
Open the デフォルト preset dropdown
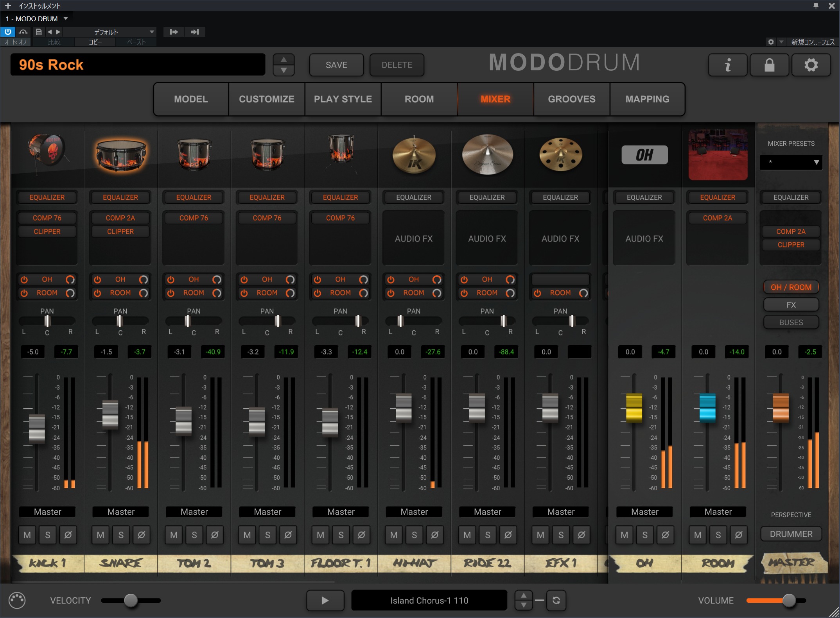109,32
